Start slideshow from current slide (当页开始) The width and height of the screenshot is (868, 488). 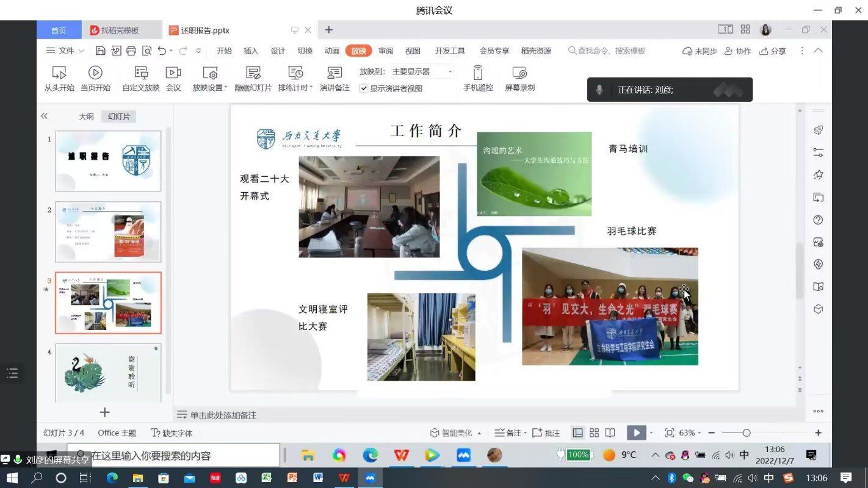95,79
